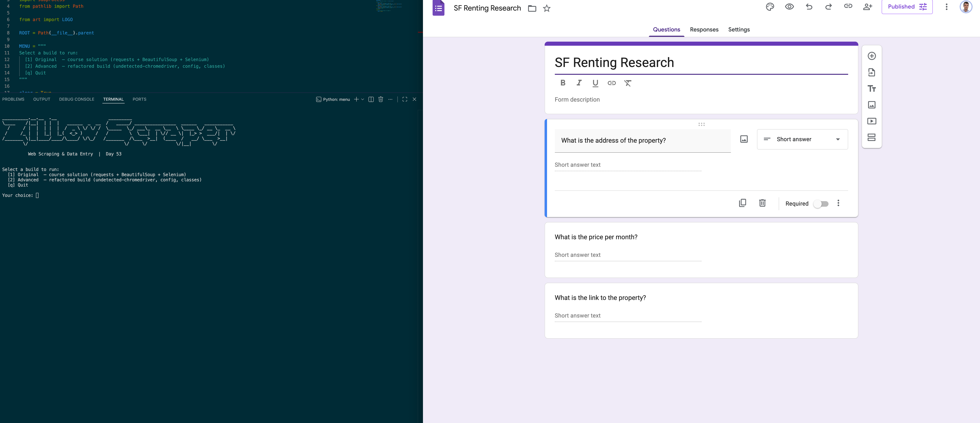Open the Google account avatar
Image resolution: width=980 pixels, height=423 pixels.
click(x=966, y=7)
